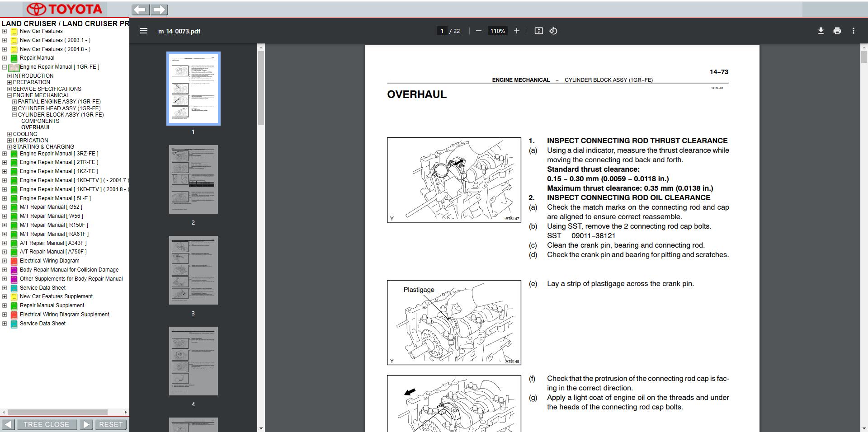Click the RESET button

tap(111, 424)
